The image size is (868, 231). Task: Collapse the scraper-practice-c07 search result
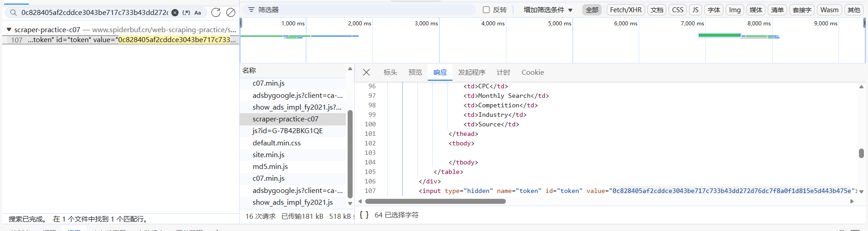pos(9,29)
